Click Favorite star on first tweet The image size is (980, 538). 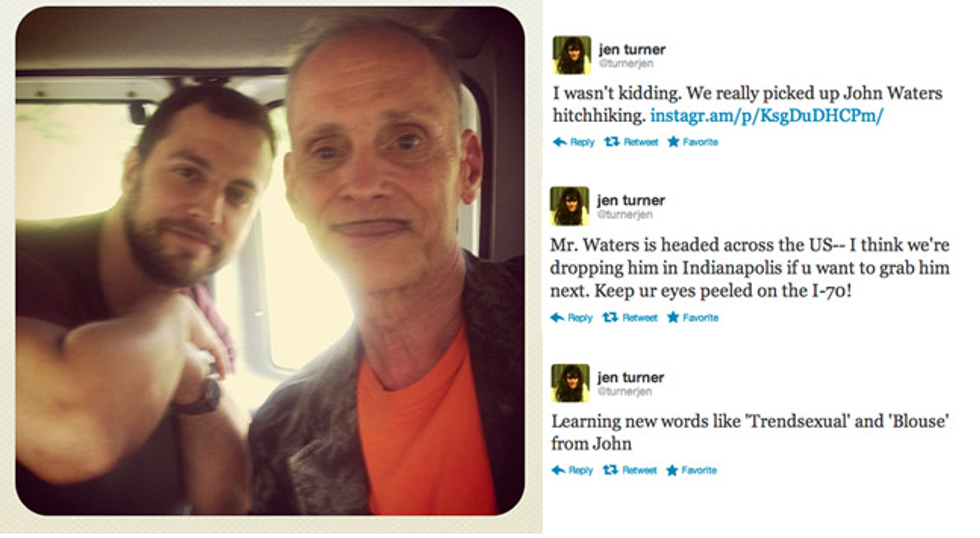click(673, 142)
